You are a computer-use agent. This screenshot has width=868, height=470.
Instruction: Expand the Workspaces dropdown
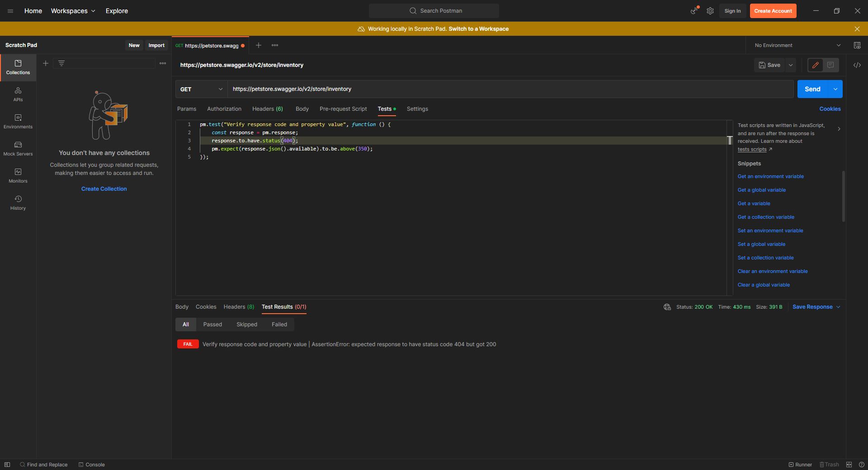coord(73,11)
